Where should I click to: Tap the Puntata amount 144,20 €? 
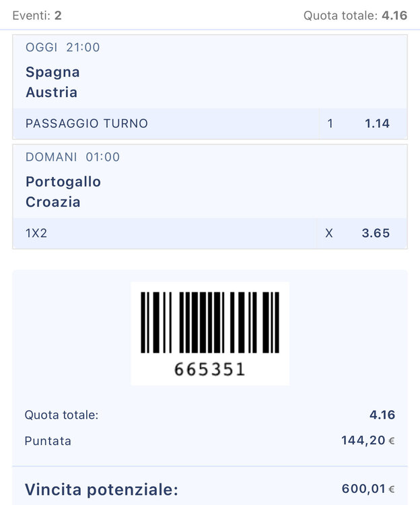click(368, 440)
